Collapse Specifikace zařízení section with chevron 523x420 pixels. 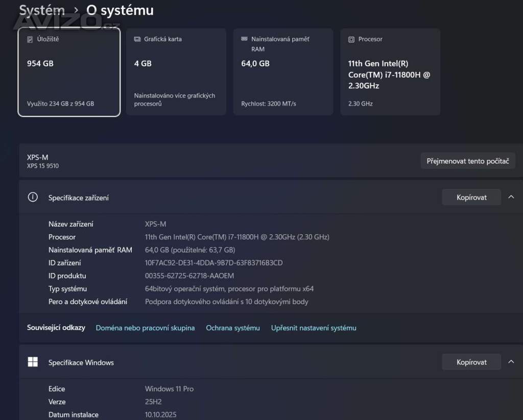coord(511,197)
